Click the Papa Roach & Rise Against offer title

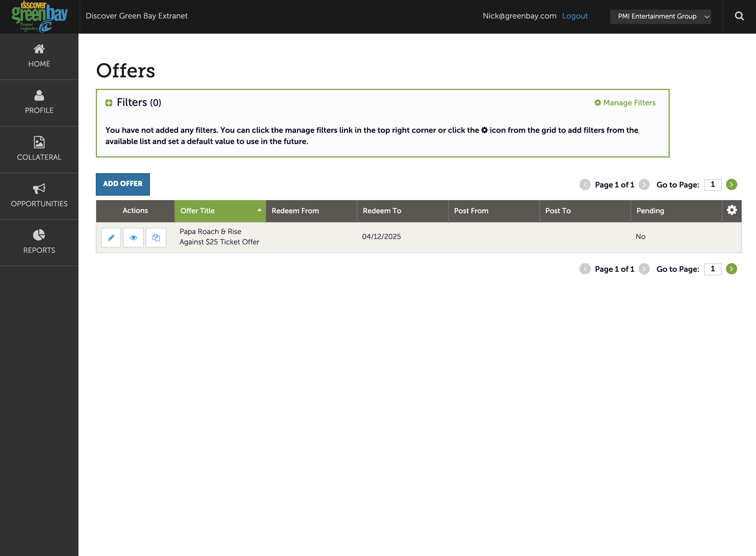pos(219,237)
